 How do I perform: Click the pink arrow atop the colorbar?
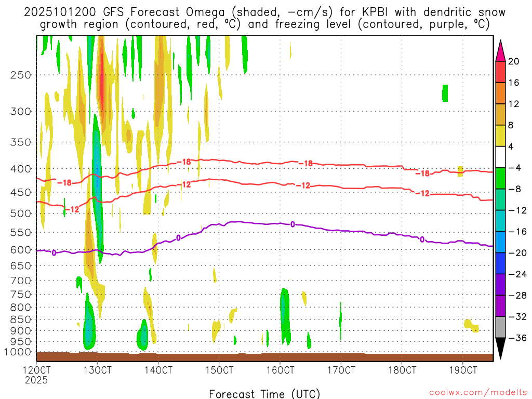[500, 51]
